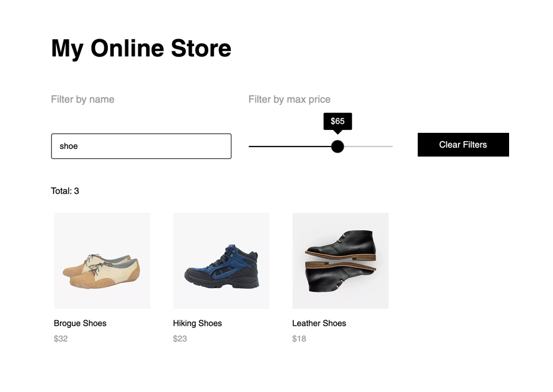Lower max price by clicking the black filled track
Screen dimensions: 553x392
290,146
